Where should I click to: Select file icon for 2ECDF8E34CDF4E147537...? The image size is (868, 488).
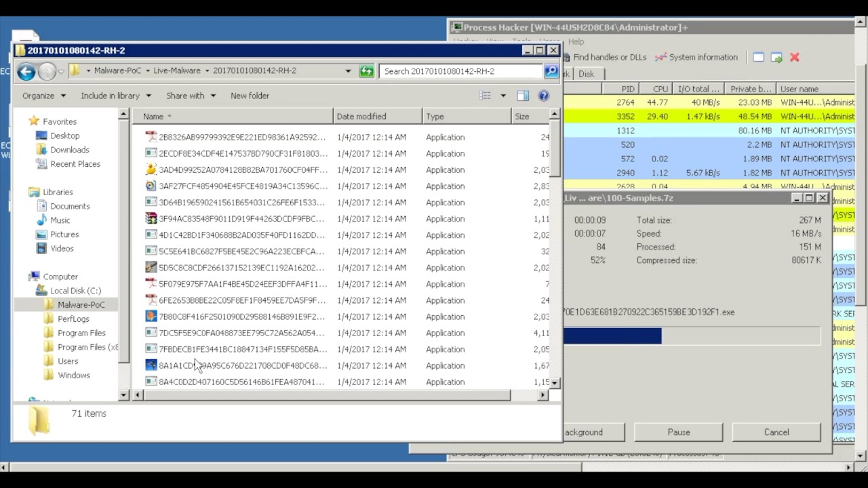coord(151,153)
